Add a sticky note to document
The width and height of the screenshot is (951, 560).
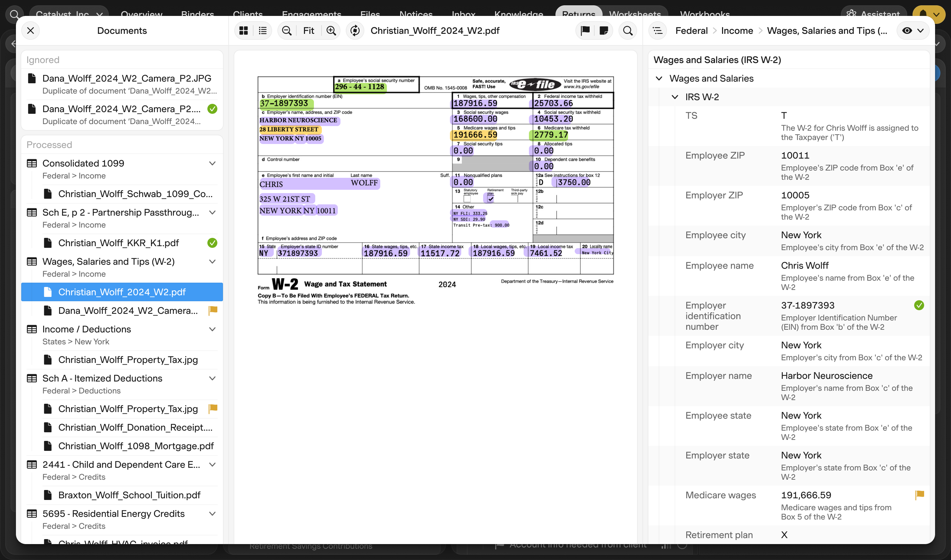coord(604,31)
